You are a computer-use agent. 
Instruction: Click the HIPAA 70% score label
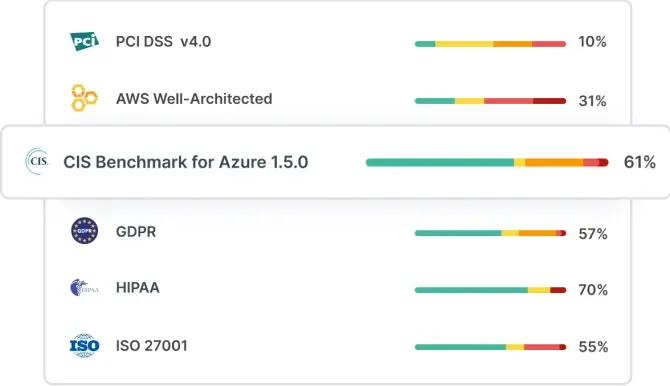point(593,290)
